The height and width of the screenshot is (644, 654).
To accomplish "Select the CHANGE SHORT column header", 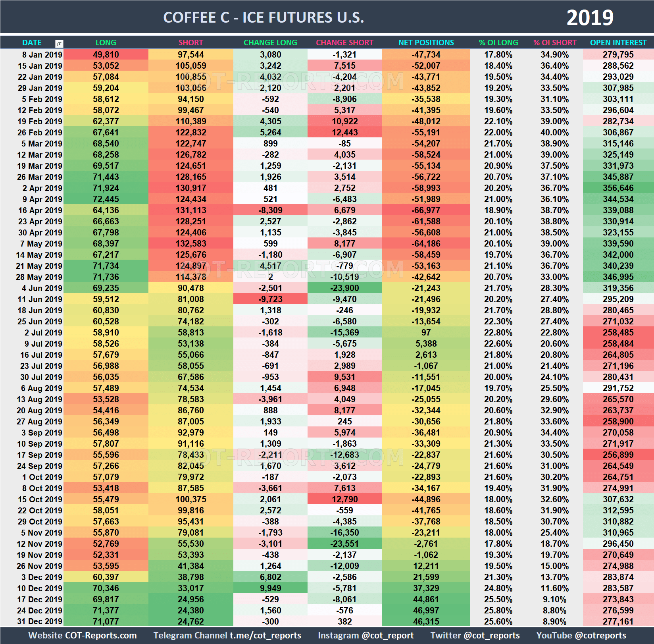I will tap(344, 42).
